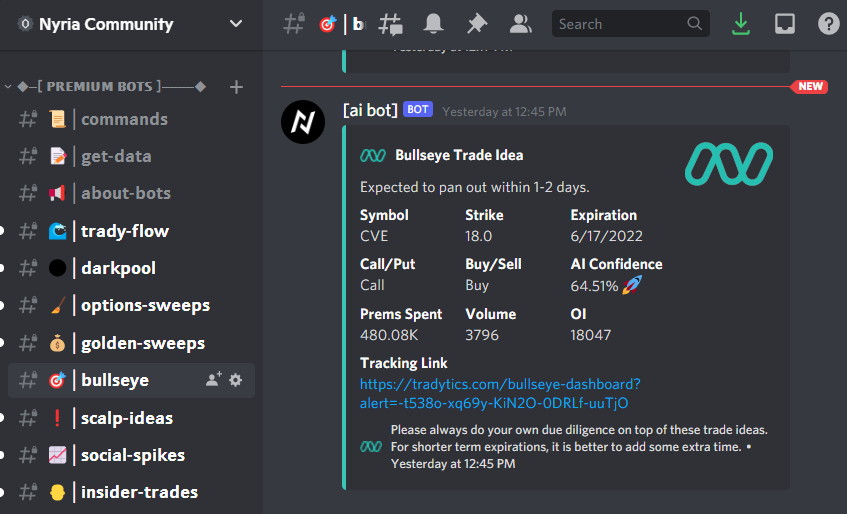
Task: Open the about-bots channel
Action: 131,193
